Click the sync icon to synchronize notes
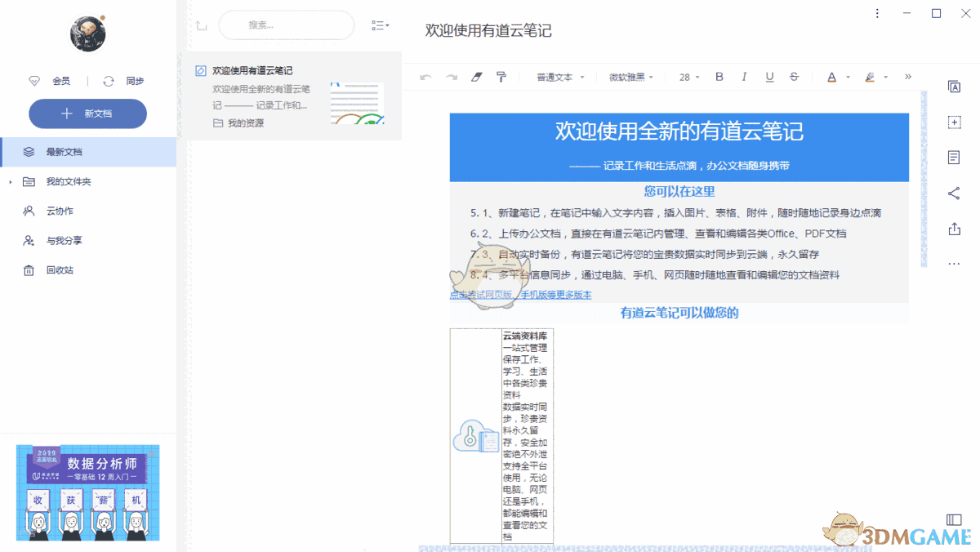Viewport: 980px width, 552px height. point(109,81)
